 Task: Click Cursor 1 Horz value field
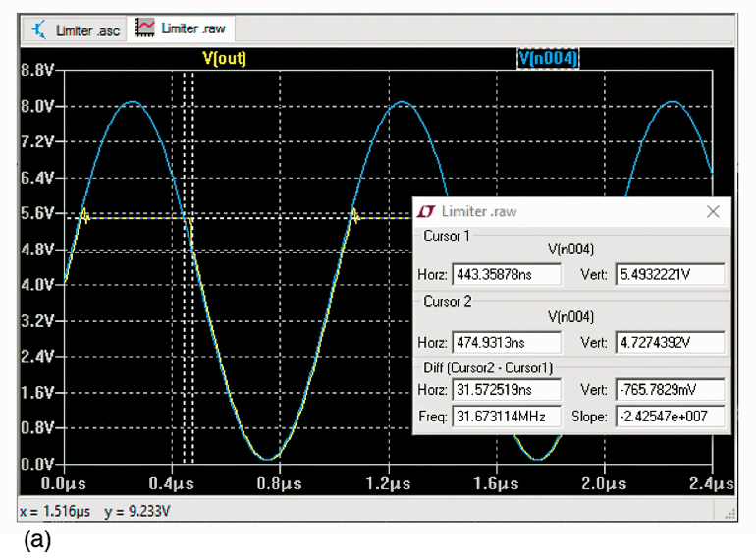tap(506, 275)
